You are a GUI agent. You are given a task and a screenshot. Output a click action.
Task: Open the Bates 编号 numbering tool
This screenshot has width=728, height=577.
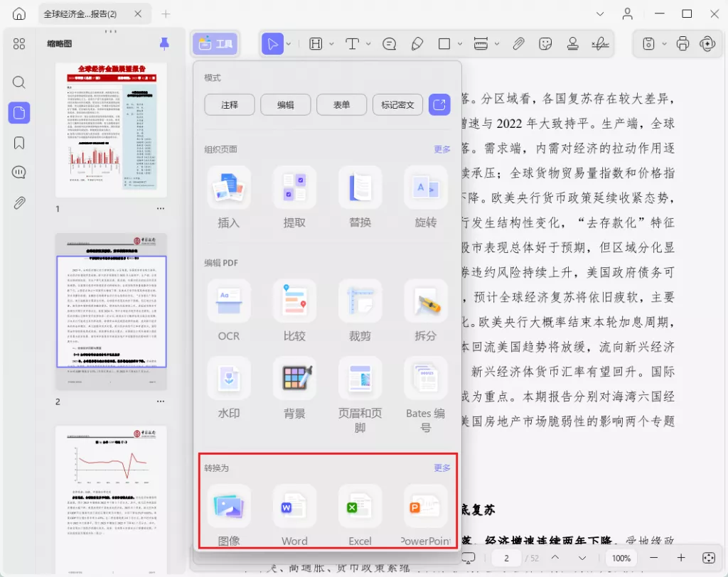pos(425,377)
